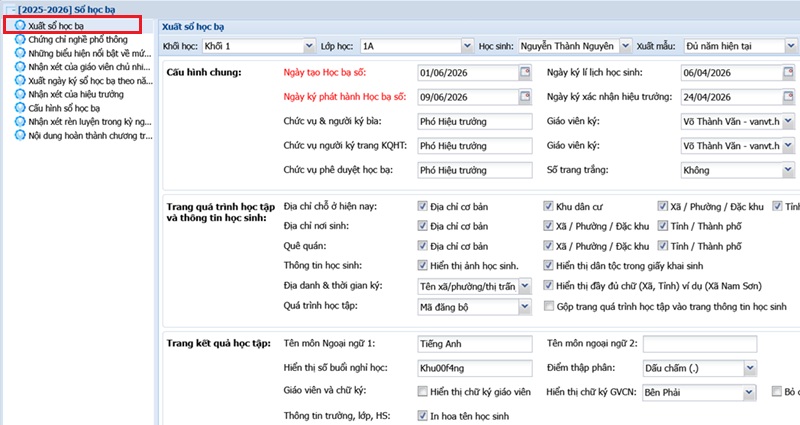Toggle Hiển thị đầy đủ chữ (Xã, Tỉnh) checkbox

tap(548, 286)
